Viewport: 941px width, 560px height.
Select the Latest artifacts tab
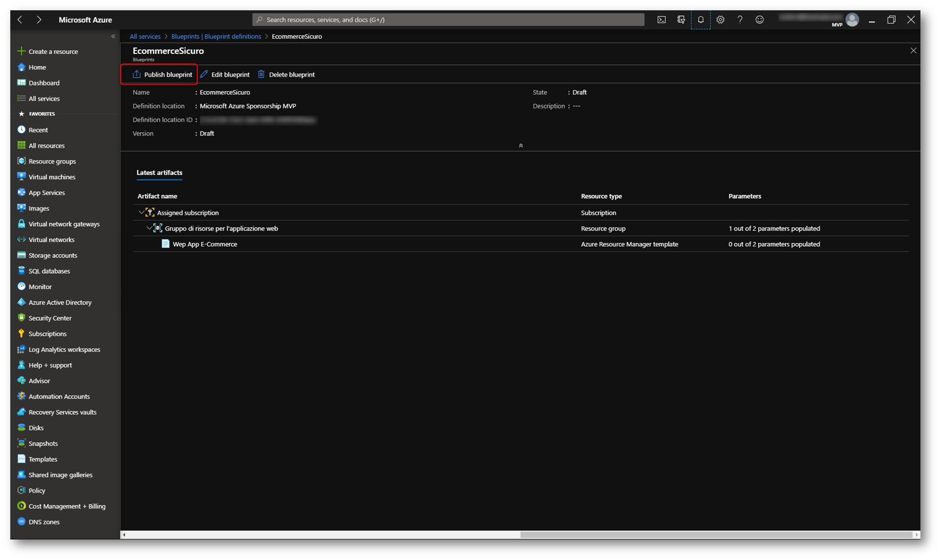tap(159, 173)
